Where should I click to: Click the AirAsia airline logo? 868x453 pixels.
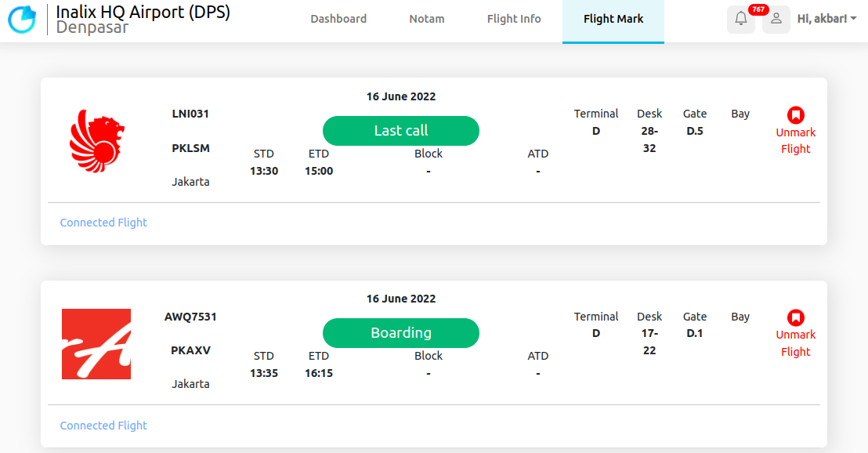tap(96, 344)
